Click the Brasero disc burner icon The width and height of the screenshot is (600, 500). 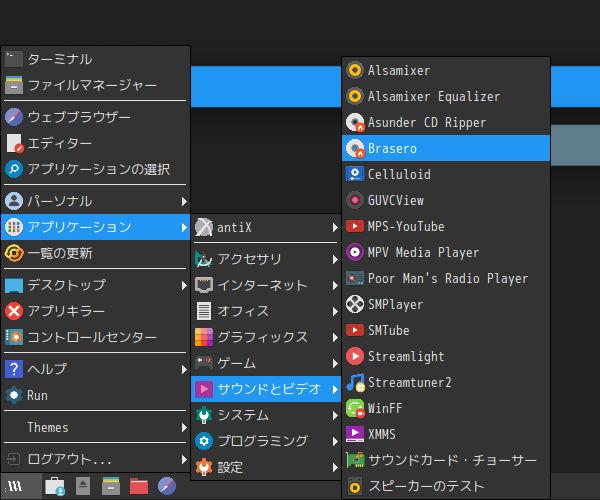(355, 148)
